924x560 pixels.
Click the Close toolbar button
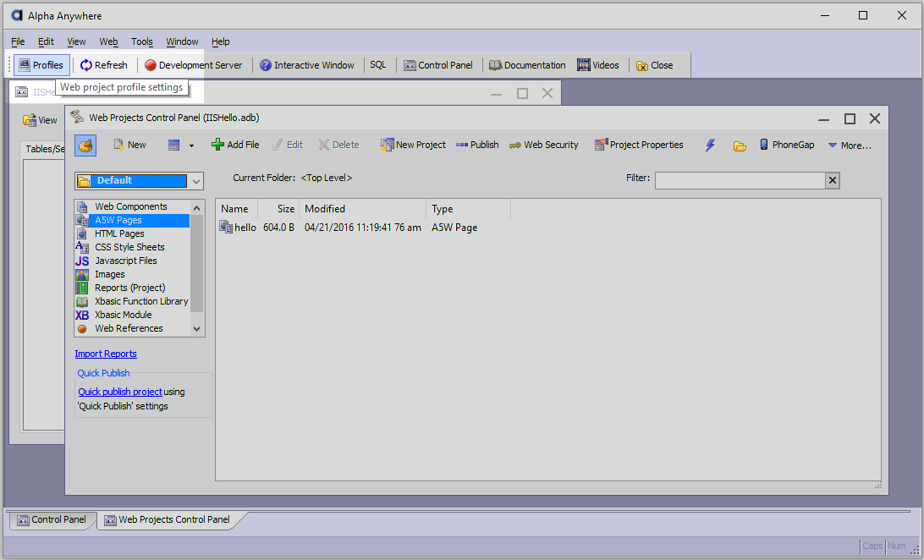(x=654, y=65)
